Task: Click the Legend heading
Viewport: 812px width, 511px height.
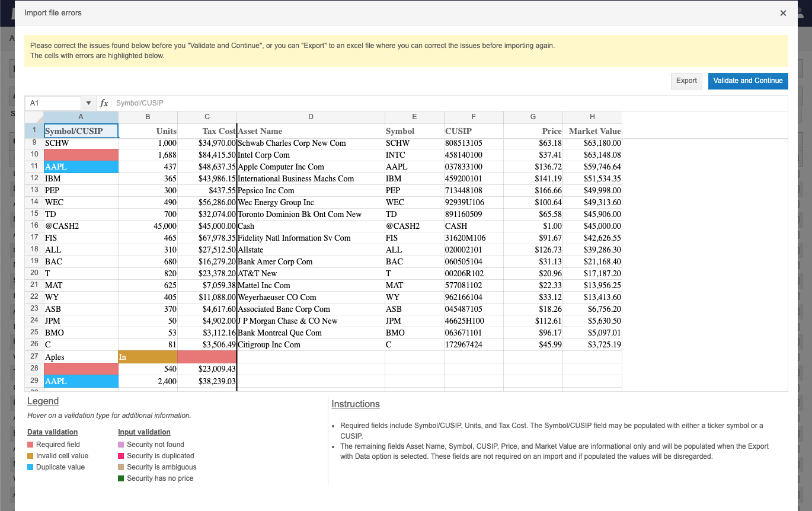Action: point(43,401)
